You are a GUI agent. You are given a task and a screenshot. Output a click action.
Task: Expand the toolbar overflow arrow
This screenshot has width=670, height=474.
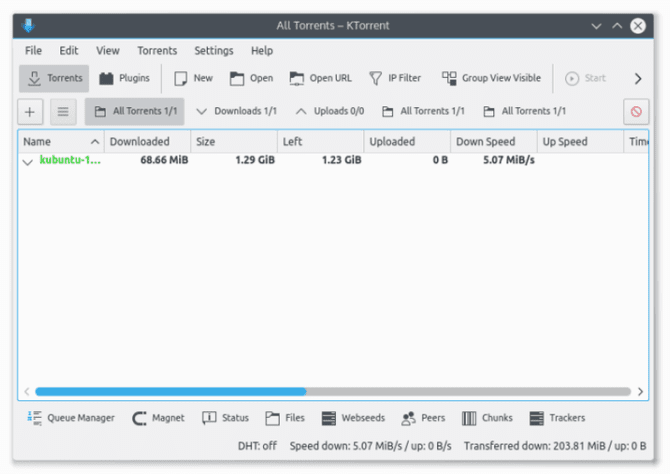[638, 79]
